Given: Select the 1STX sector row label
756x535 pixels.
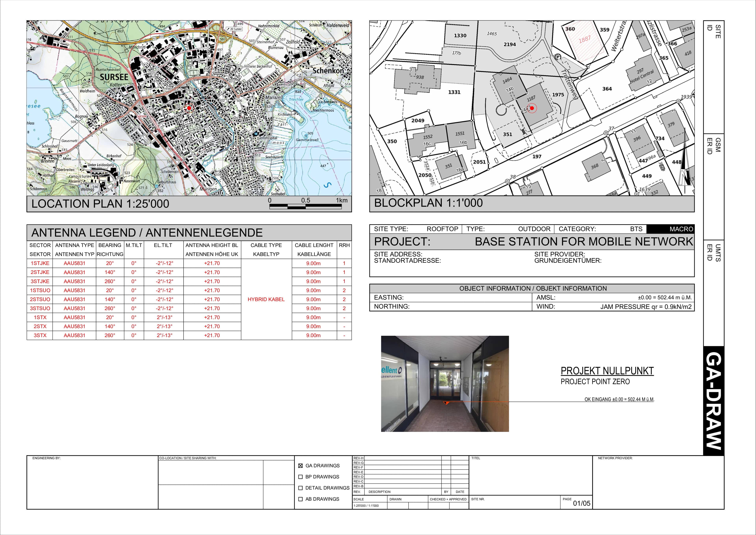Looking at the screenshot, I should point(40,317).
